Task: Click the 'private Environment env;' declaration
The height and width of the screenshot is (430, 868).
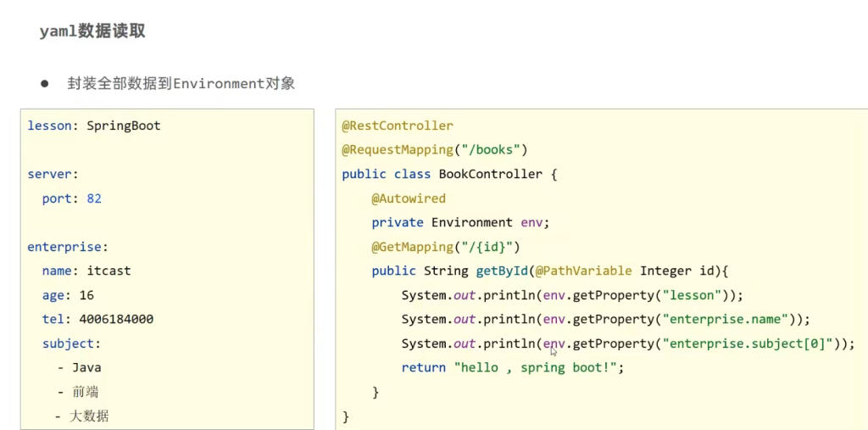Action: click(460, 222)
